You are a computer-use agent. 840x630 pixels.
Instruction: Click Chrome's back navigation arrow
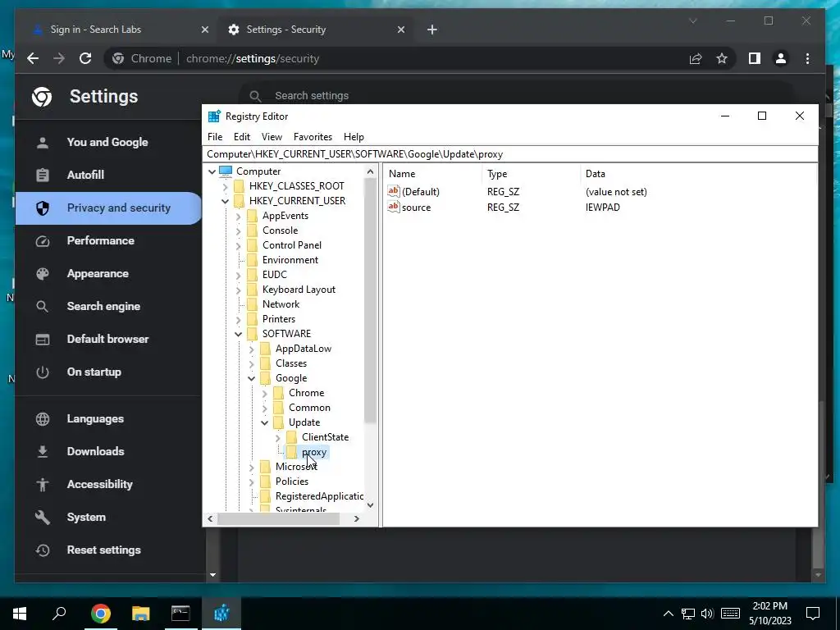click(33, 58)
